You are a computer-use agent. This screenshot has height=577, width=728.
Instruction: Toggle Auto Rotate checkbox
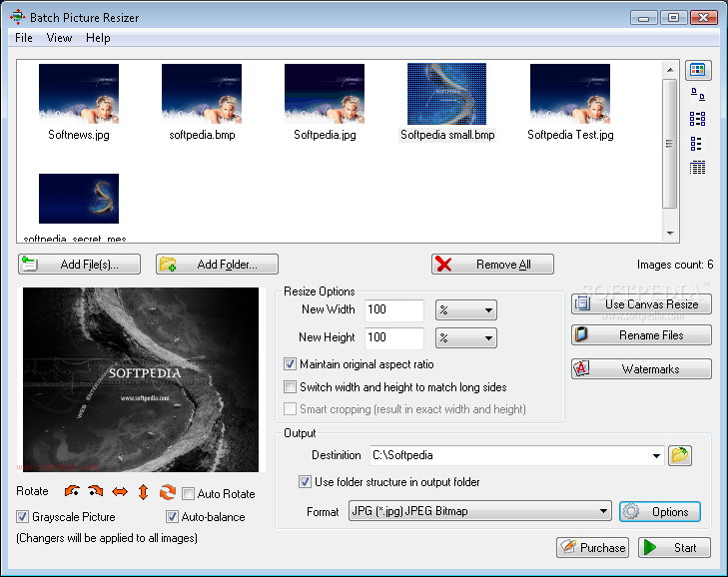click(188, 493)
